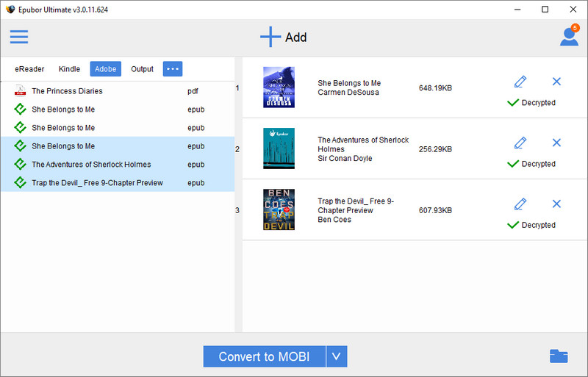Click author name Carmen DeSousa
The height and width of the screenshot is (377, 588).
point(348,93)
